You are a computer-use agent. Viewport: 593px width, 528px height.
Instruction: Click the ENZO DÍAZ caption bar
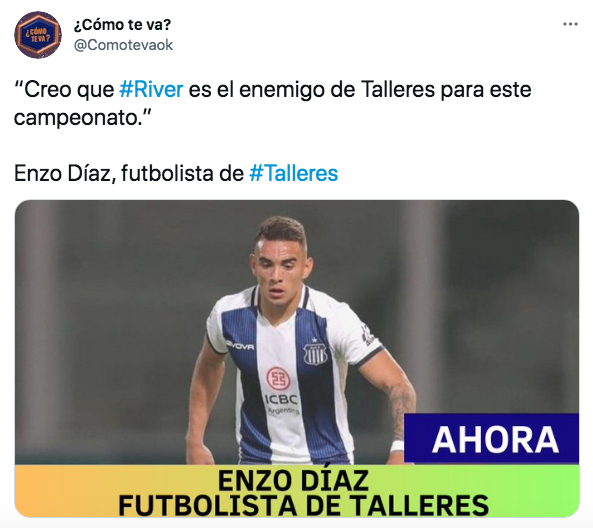click(x=293, y=480)
